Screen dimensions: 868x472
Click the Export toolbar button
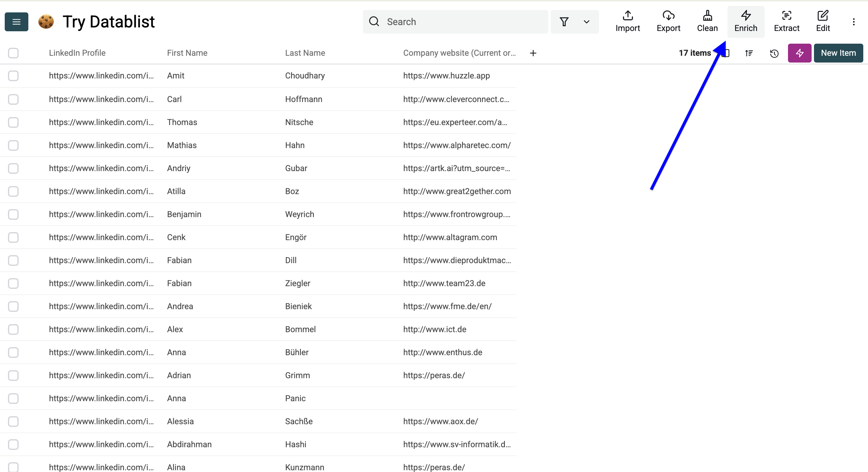tap(668, 22)
